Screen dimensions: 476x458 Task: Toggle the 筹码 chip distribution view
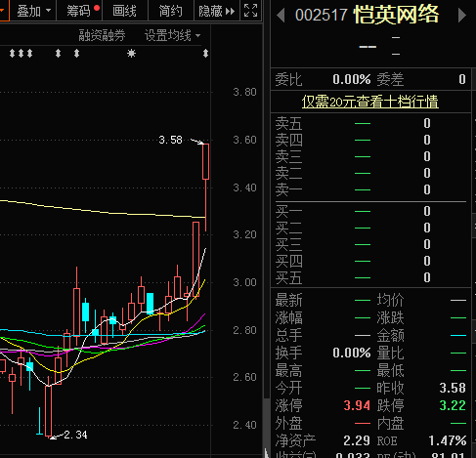pos(79,11)
